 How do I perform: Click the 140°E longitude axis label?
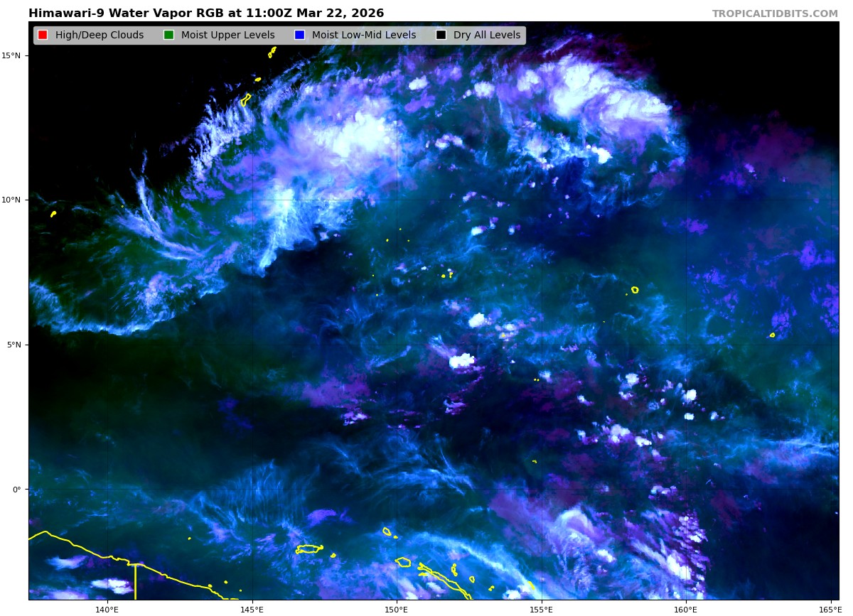pyautogui.click(x=107, y=609)
